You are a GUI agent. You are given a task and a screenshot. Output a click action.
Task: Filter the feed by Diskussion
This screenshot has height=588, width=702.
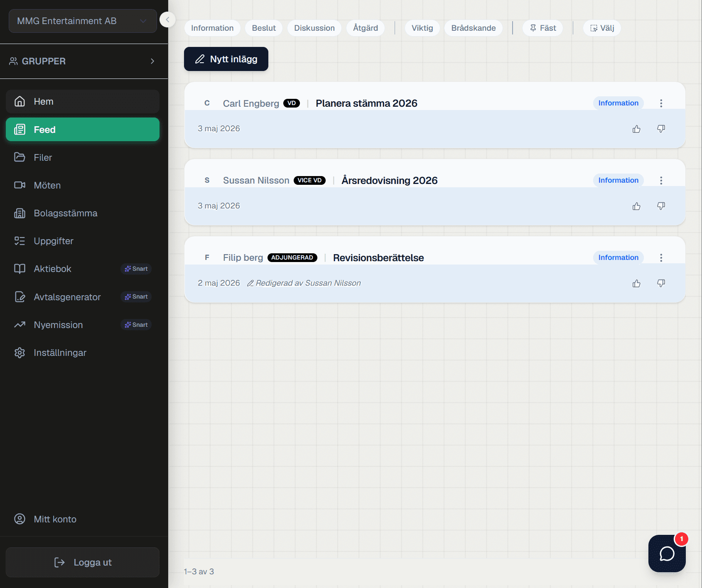click(314, 28)
